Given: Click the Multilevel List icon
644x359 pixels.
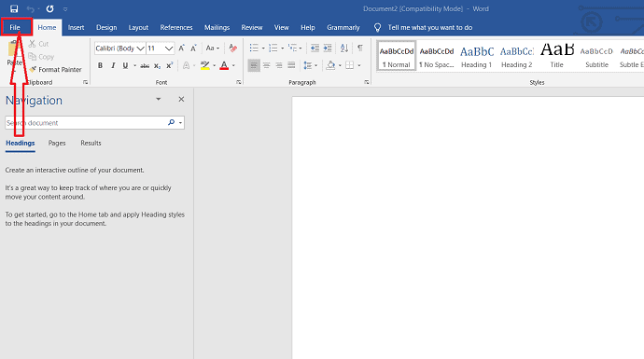Looking at the screenshot, I should (x=292, y=48).
